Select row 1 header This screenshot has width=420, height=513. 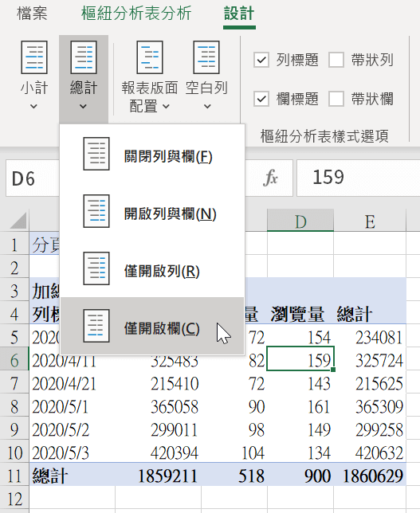tap(14, 244)
